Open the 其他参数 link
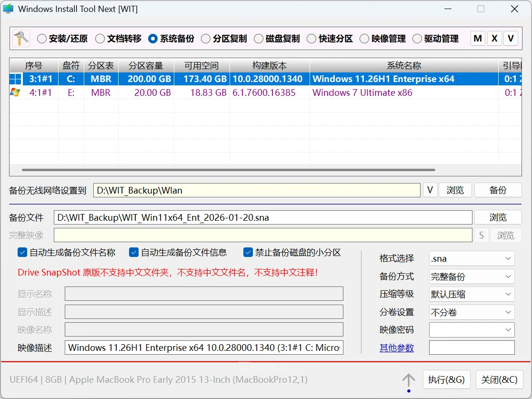The height and width of the screenshot is (399, 532). 396,348
